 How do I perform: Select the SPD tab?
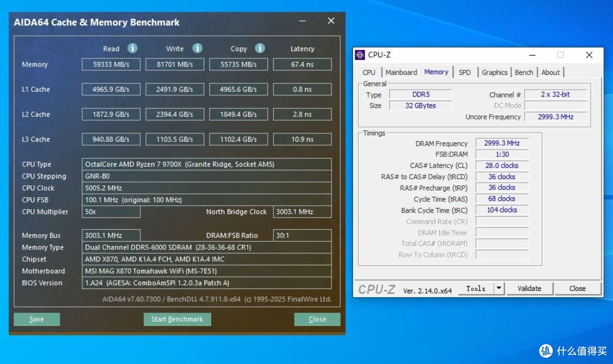pos(464,72)
